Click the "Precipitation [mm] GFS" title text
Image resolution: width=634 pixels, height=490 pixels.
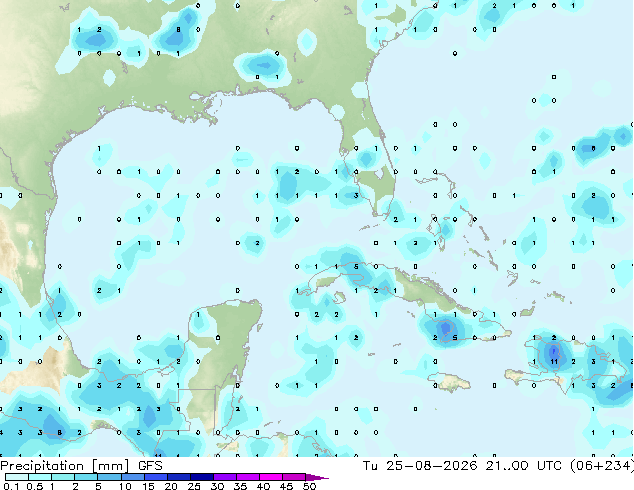(x=81, y=466)
